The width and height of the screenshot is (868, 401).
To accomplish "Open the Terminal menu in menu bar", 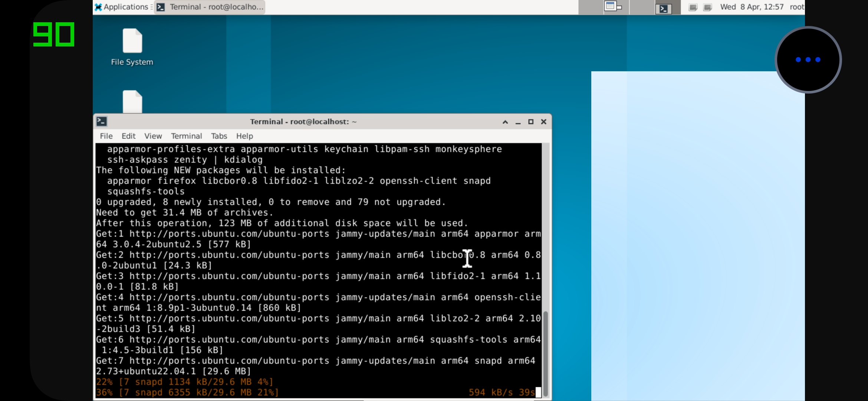I will (x=186, y=136).
